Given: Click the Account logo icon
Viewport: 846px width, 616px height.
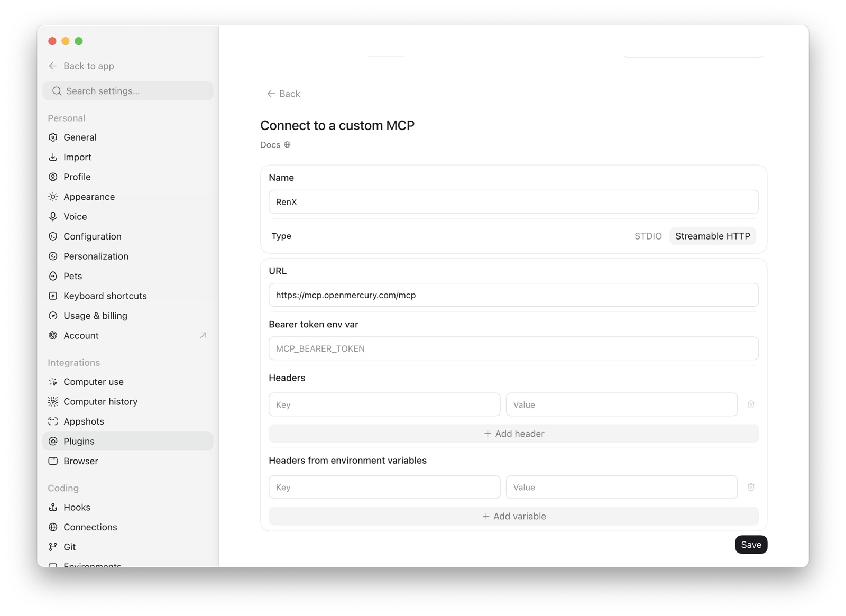Looking at the screenshot, I should tap(53, 336).
